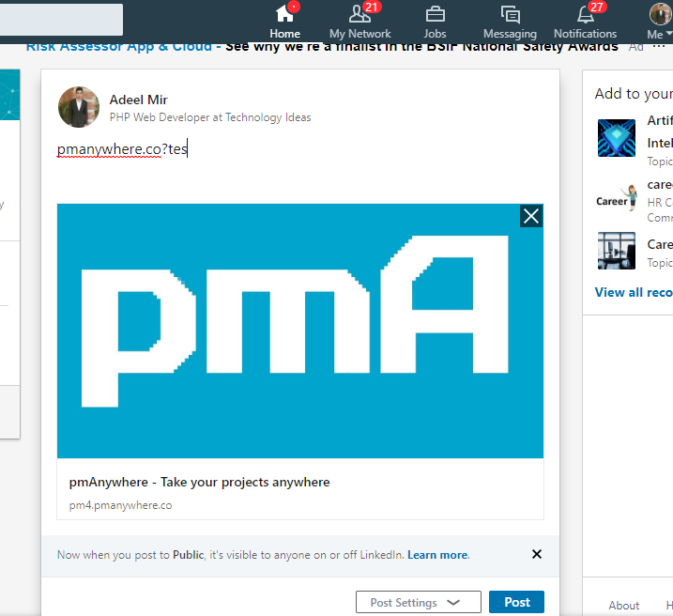Follow the Learn more link
The height and width of the screenshot is (616, 673).
437,555
